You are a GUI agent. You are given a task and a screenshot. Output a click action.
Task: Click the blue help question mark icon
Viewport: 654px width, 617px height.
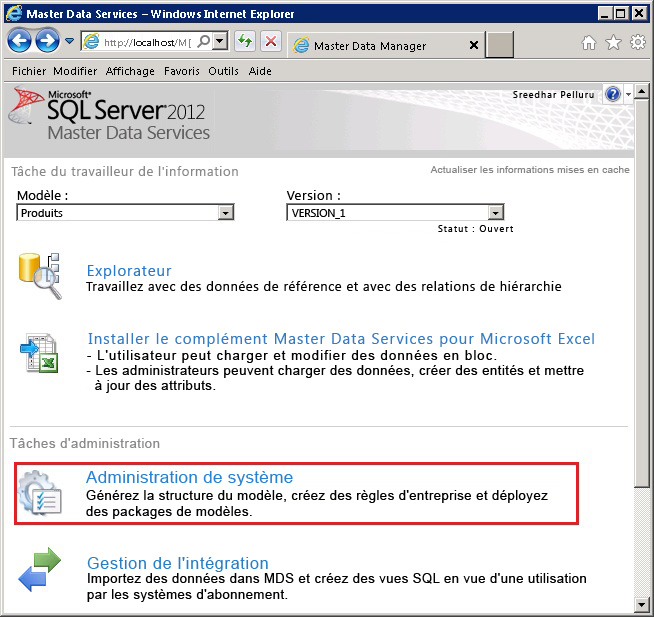pyautogui.click(x=613, y=94)
